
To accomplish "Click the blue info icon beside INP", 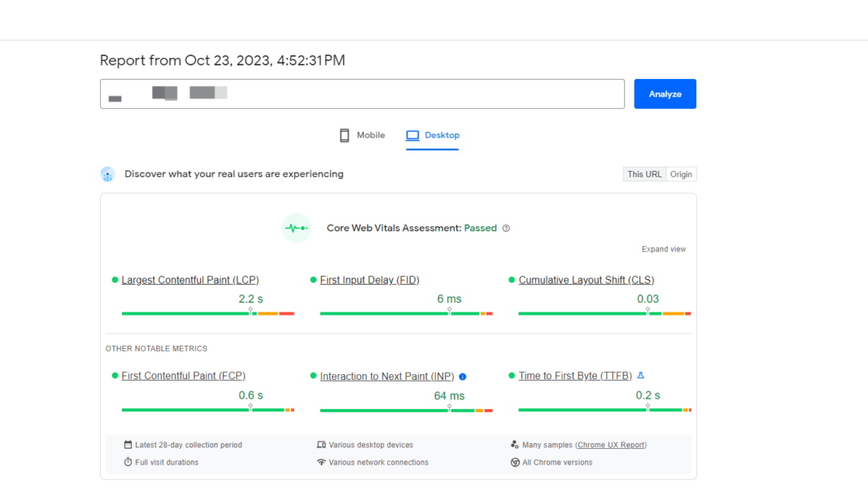I will tap(462, 376).
